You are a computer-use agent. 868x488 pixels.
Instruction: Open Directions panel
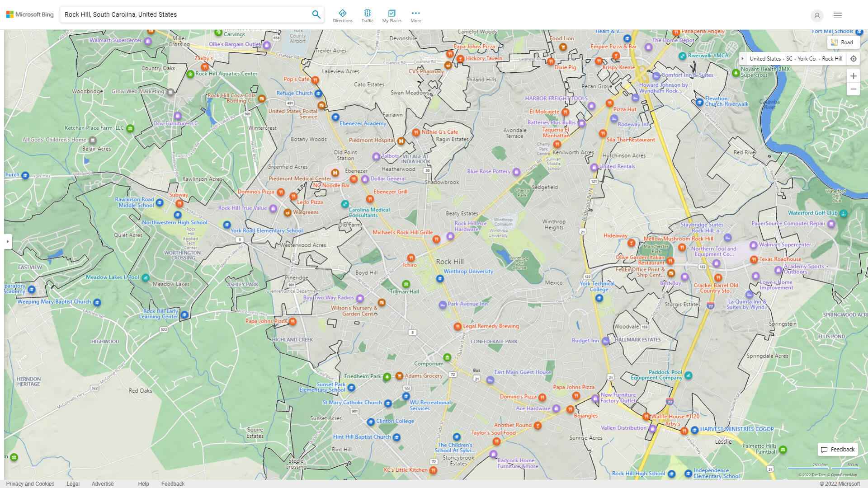point(342,15)
